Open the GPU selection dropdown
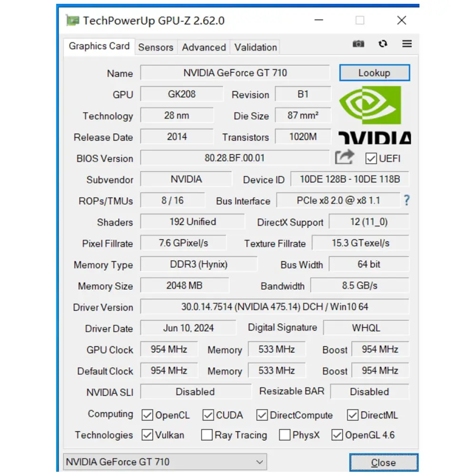476x476 pixels. (x=165, y=462)
